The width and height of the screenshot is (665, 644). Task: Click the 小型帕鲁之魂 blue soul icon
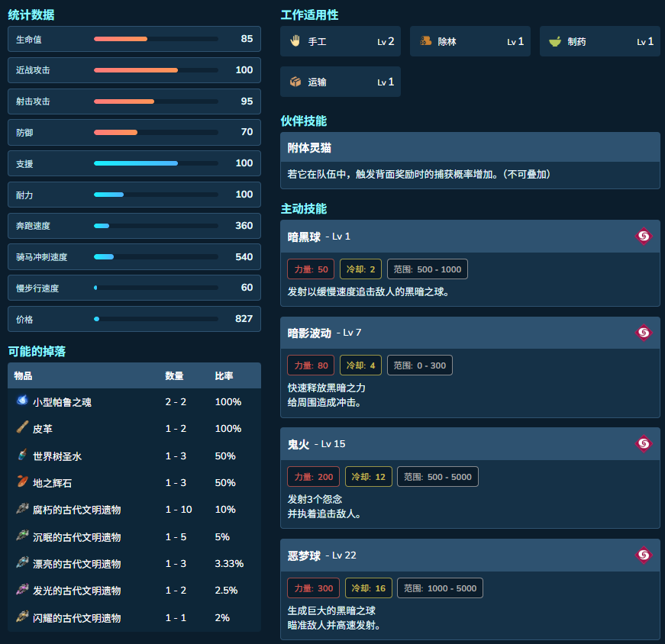pyautogui.click(x=22, y=400)
